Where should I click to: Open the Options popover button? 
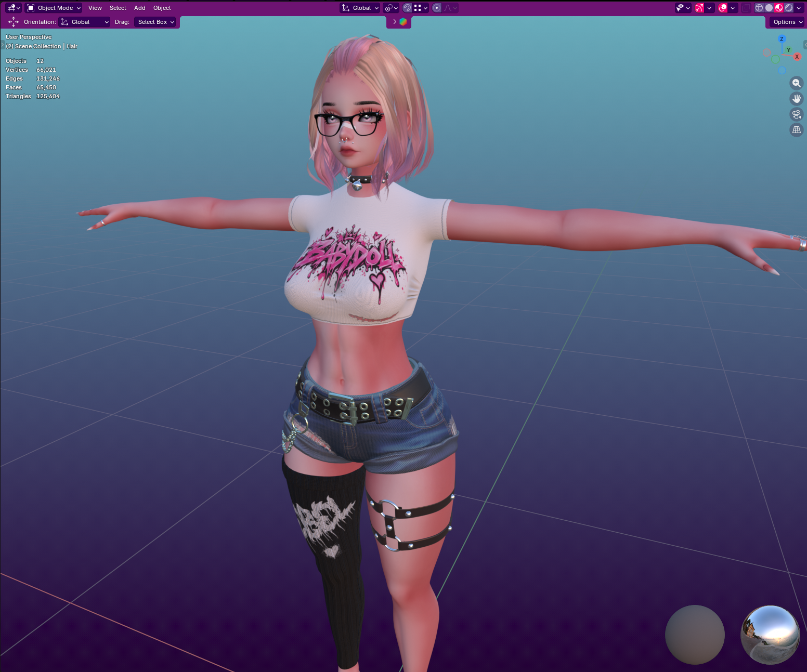[788, 22]
